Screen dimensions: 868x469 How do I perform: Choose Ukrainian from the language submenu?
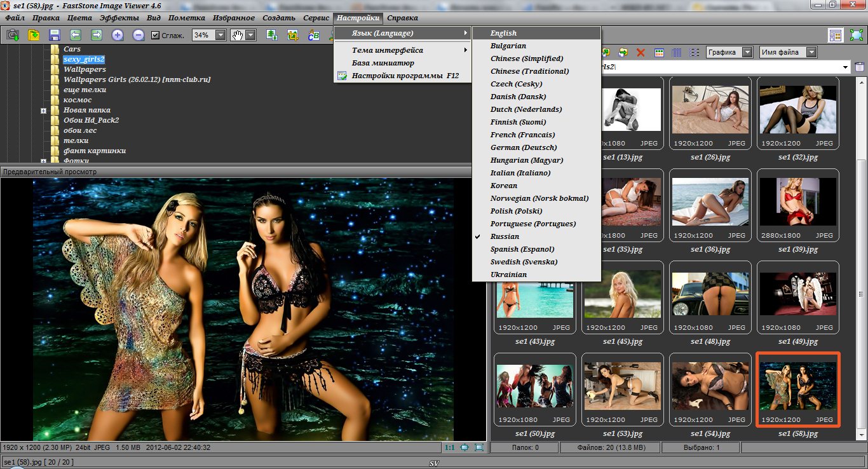click(x=508, y=275)
